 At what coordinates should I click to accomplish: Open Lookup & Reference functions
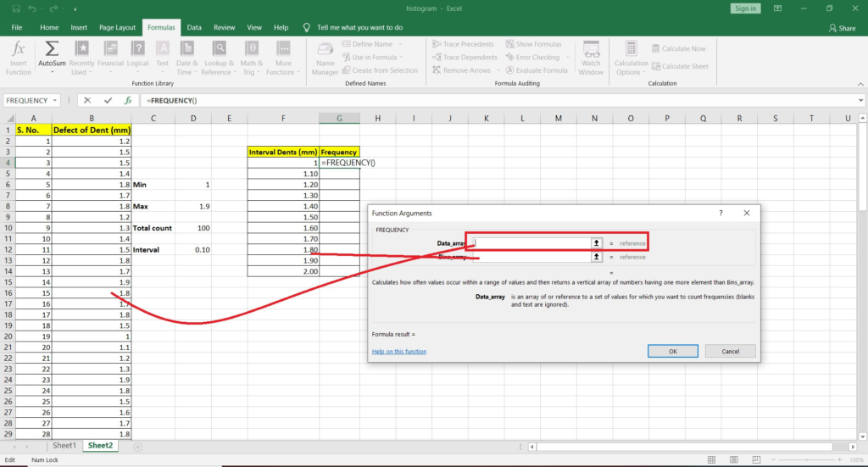[x=220, y=58]
